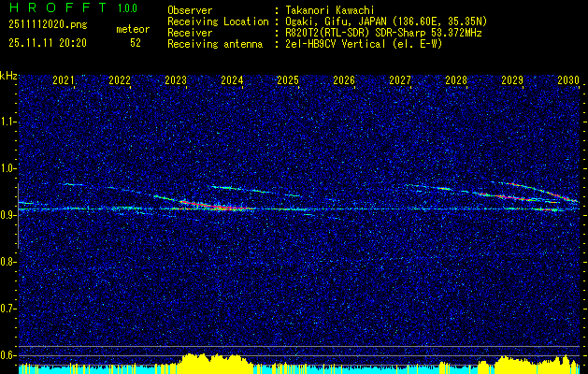Screen dimensions: 588x374
Task: Click the 2024 time marker
Action: click(232, 80)
